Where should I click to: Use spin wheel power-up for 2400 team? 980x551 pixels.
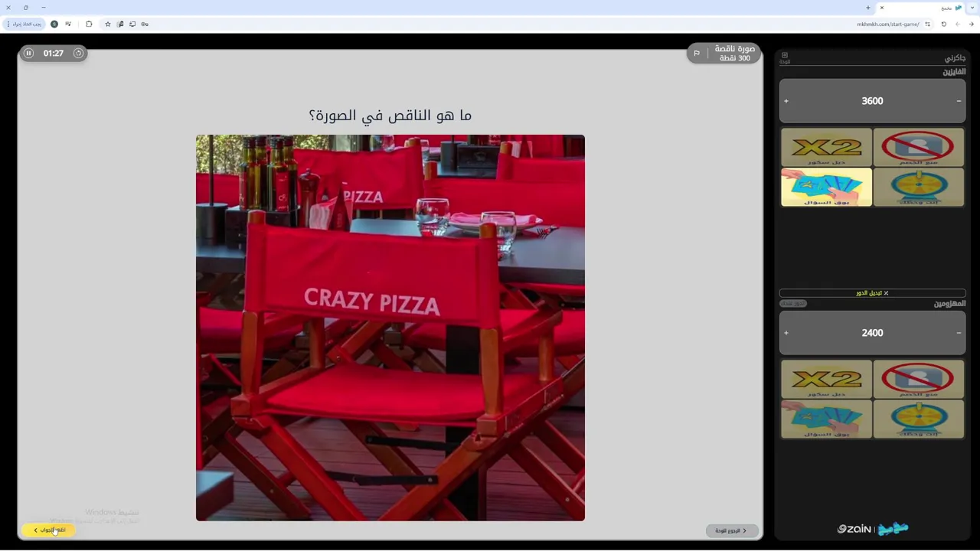coord(919,419)
